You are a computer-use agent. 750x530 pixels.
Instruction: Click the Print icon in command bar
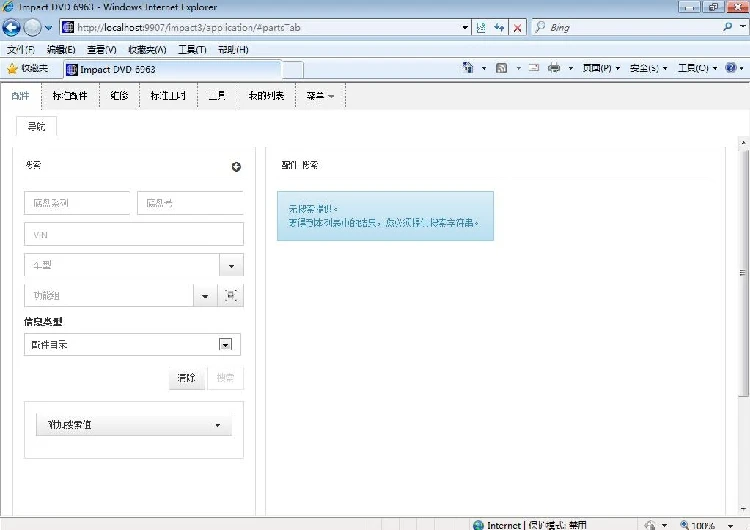(x=554, y=68)
